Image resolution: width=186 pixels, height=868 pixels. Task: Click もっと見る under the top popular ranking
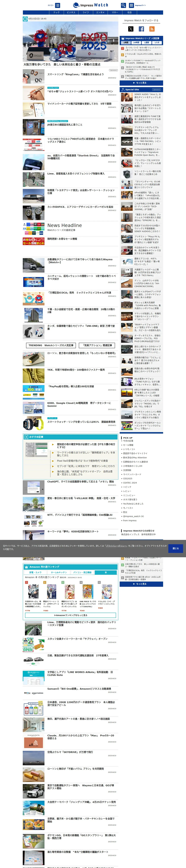tap(141, 83)
